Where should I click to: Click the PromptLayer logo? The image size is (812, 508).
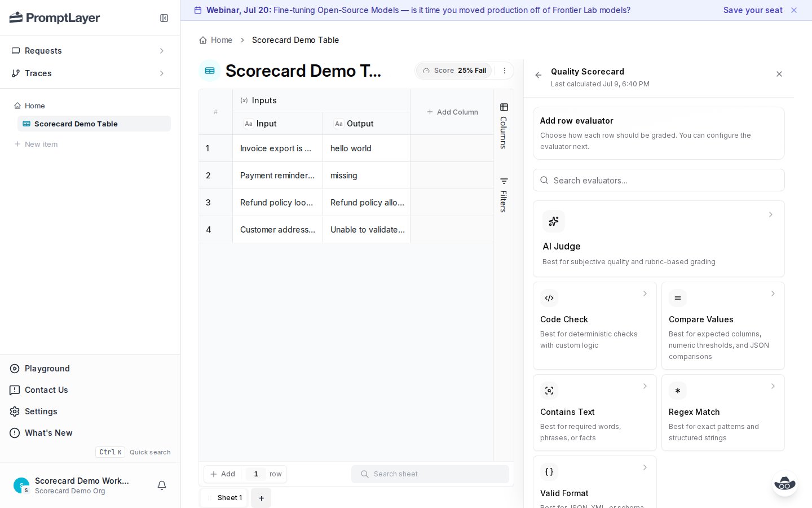pyautogui.click(x=55, y=18)
